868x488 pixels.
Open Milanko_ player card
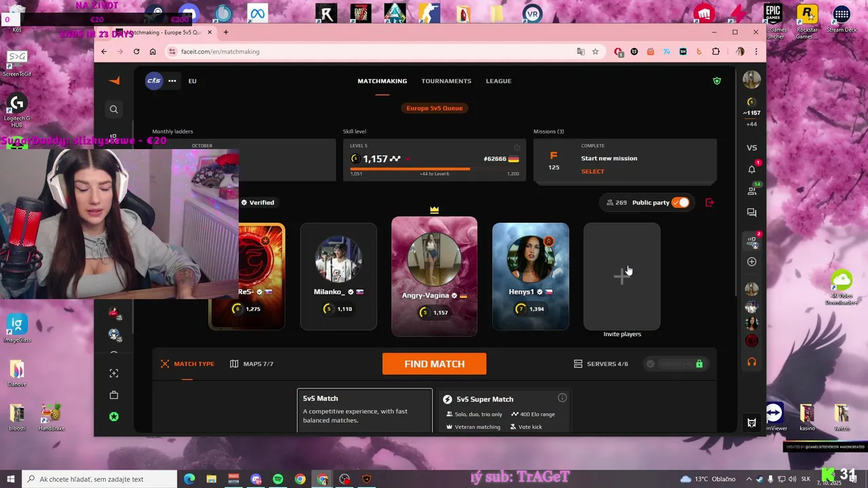338,277
